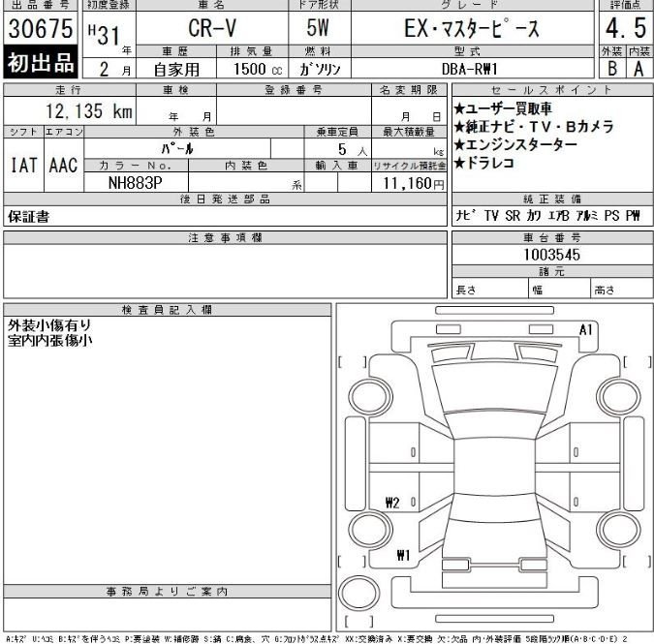This screenshot has height=644, width=654.
Task: Select the 保証書 entry under 後日発送部品
Action: (x=28, y=216)
